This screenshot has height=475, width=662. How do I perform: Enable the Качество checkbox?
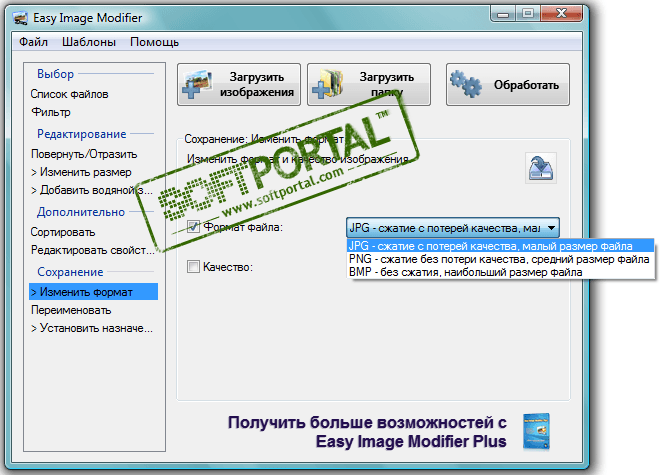pyautogui.click(x=193, y=266)
